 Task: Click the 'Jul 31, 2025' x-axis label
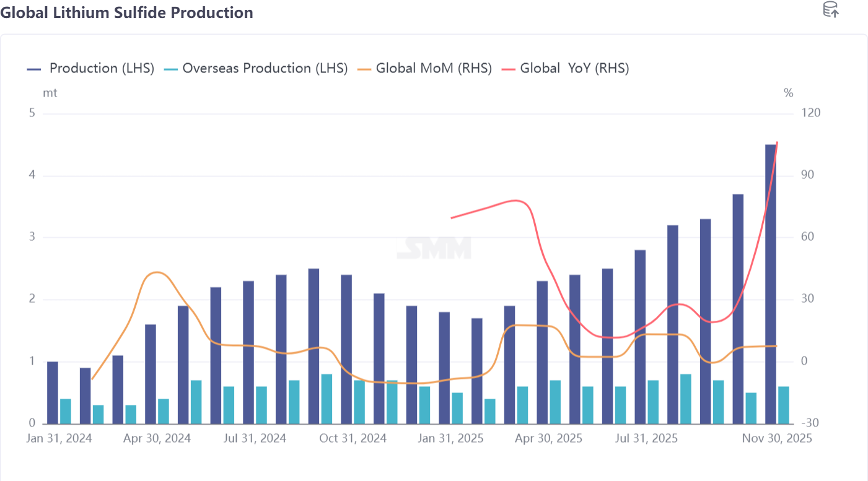tap(646, 438)
